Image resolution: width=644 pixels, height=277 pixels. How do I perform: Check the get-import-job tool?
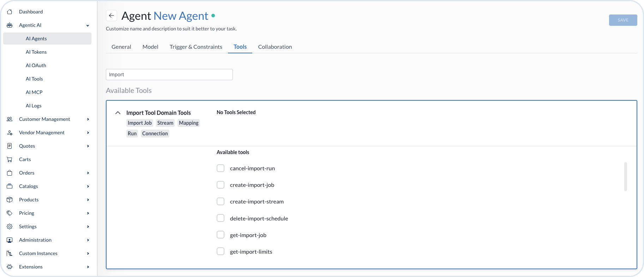221,235
